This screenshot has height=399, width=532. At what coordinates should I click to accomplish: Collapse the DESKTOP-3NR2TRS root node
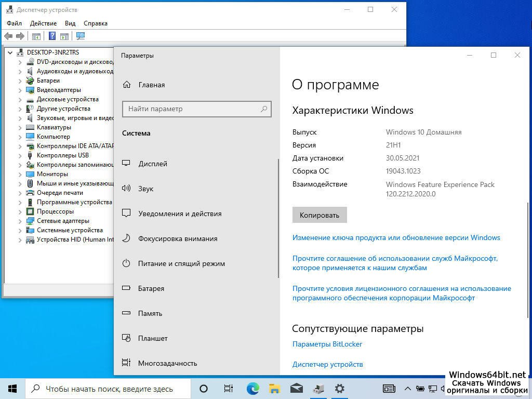coord(10,52)
